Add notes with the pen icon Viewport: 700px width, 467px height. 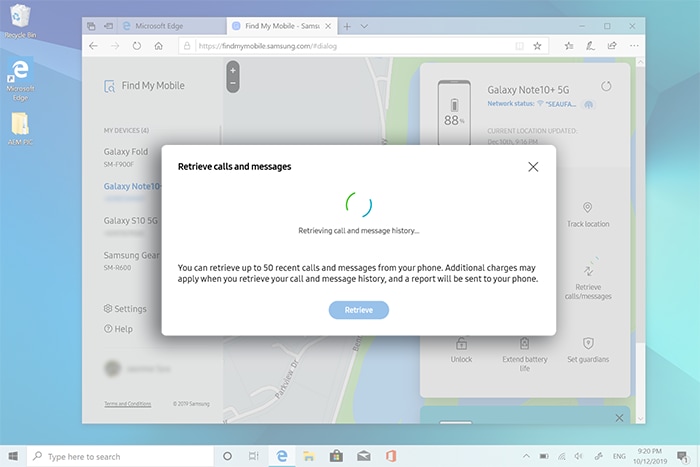(x=590, y=46)
